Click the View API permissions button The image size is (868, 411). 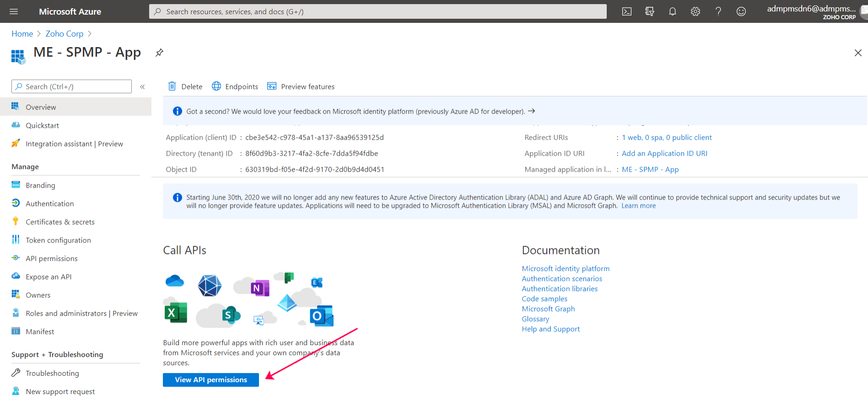(210, 380)
